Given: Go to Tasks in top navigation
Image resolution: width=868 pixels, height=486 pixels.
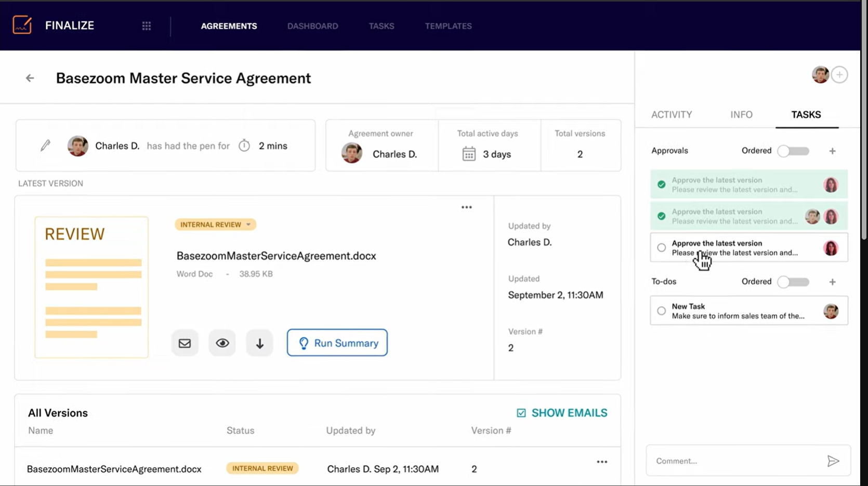Looking at the screenshot, I should click(x=382, y=26).
